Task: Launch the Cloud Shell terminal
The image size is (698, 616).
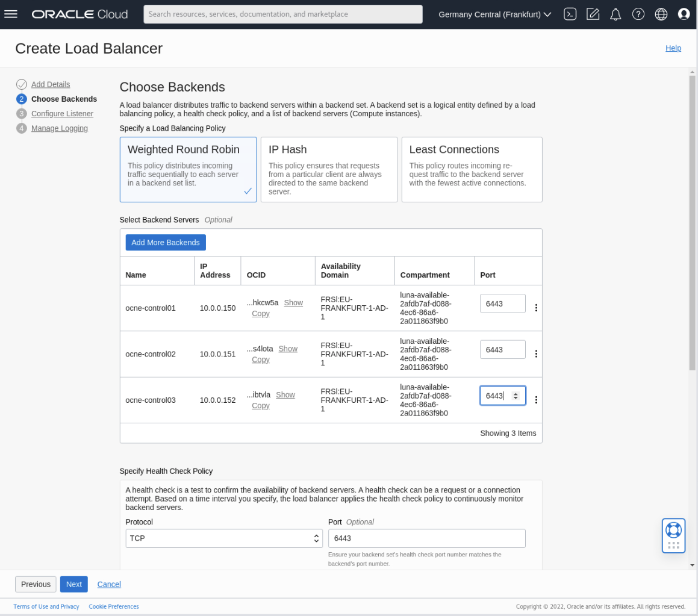Action: pos(570,13)
